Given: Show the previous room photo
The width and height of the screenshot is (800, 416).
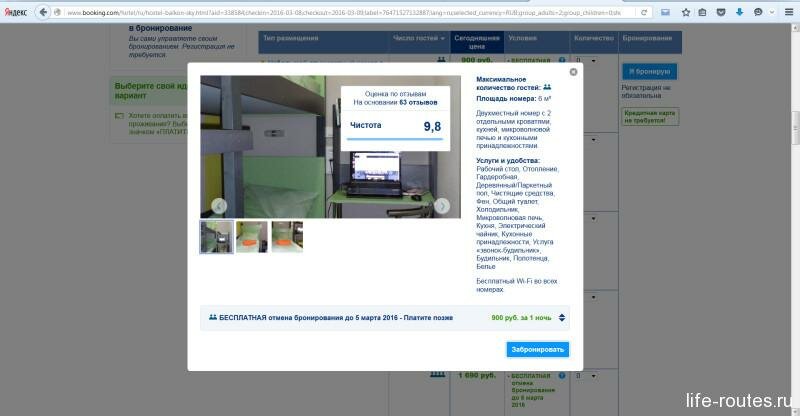Looking at the screenshot, I should pos(219,206).
